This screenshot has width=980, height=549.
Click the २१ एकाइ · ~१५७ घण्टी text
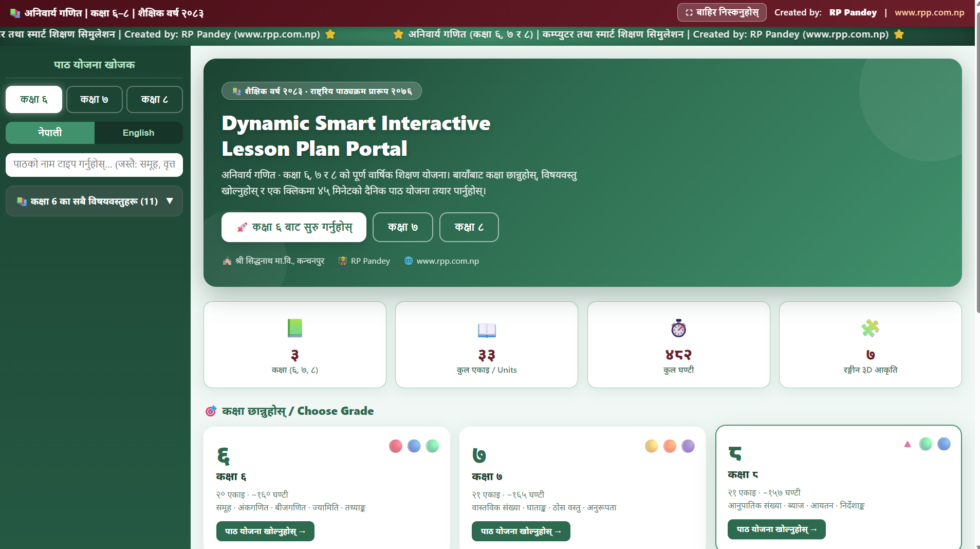point(764,492)
